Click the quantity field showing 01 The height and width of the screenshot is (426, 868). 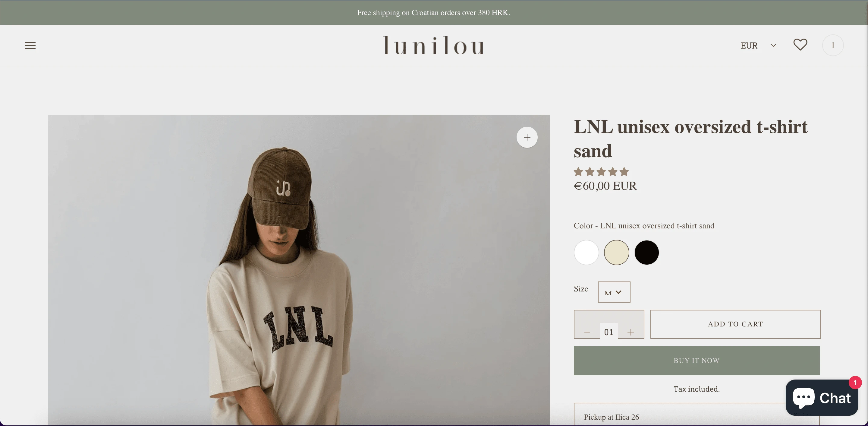pos(609,332)
